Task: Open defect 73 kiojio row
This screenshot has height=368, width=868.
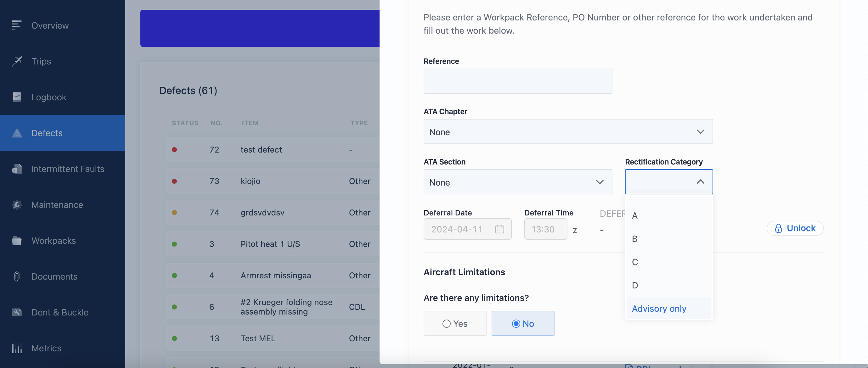Action: [273, 181]
